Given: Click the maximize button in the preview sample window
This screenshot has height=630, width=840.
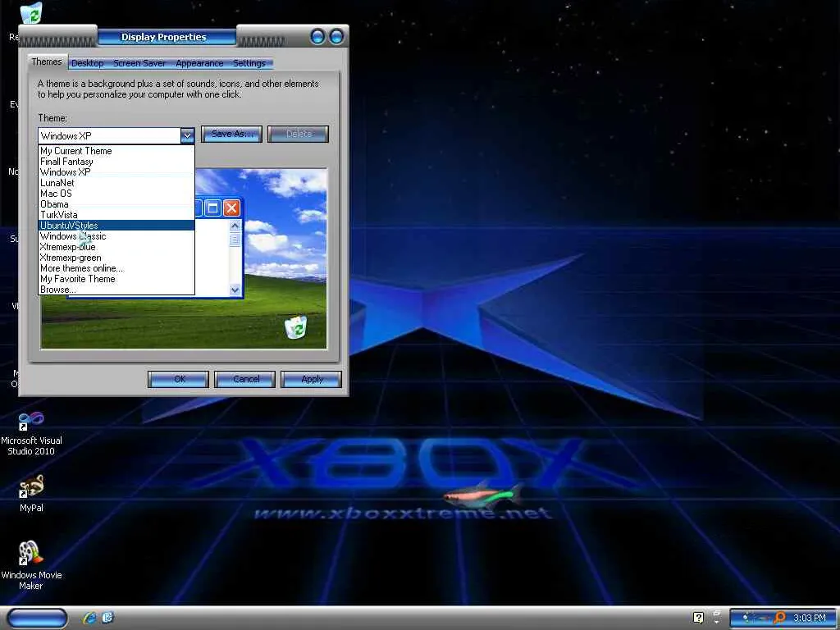Looking at the screenshot, I should tap(212, 208).
